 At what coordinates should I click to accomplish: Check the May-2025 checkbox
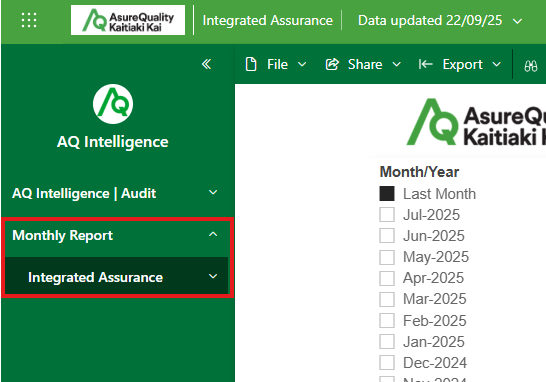point(387,257)
